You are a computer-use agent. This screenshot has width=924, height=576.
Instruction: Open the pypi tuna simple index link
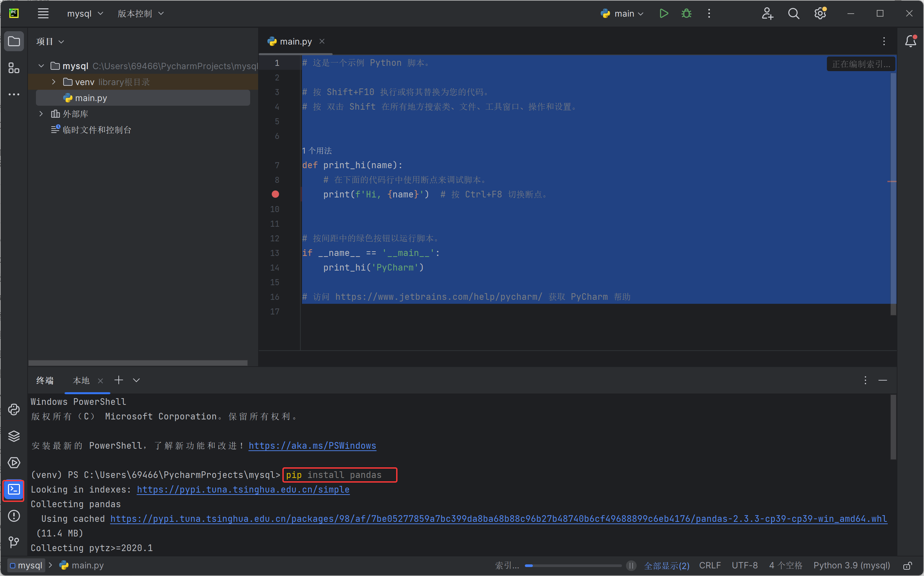click(243, 490)
